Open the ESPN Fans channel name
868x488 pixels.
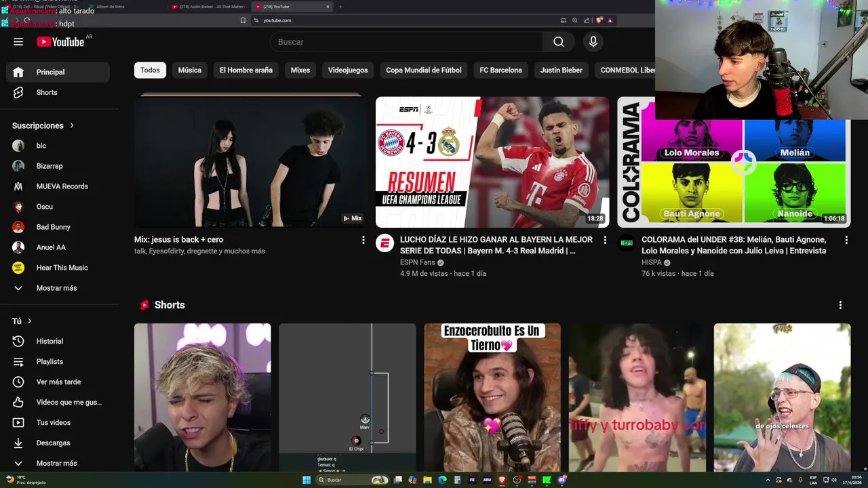click(x=417, y=262)
